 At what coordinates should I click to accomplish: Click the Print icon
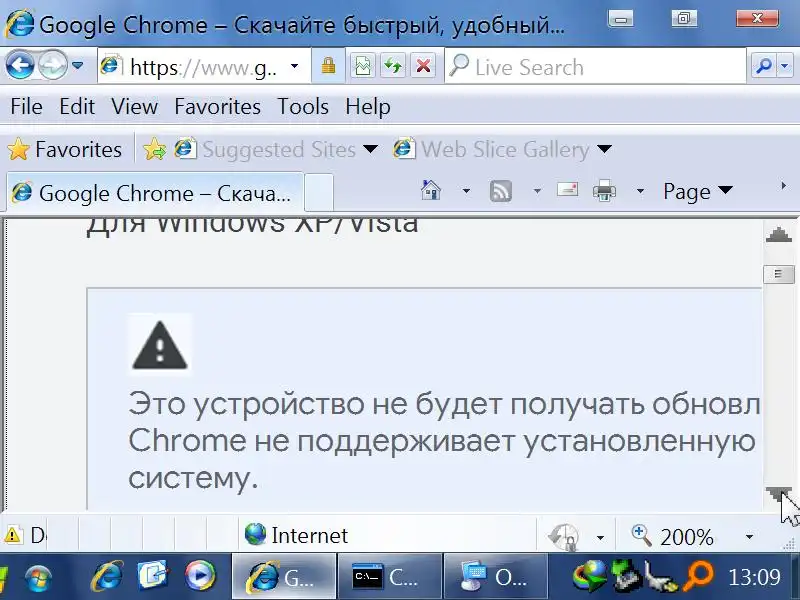604,191
